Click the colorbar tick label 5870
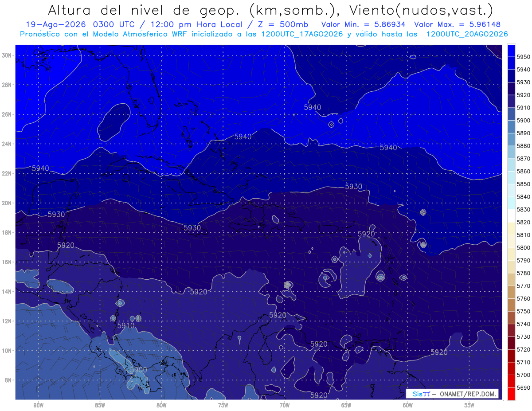The height and width of the screenshot is (411, 532). [523, 159]
